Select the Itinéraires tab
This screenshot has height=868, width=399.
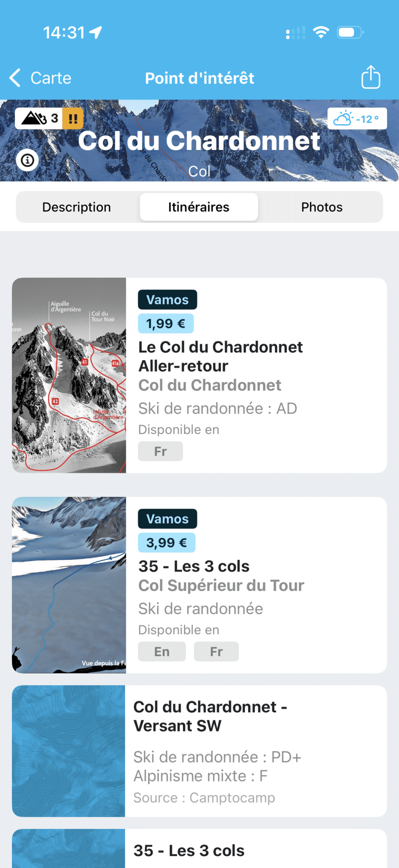[x=199, y=207]
